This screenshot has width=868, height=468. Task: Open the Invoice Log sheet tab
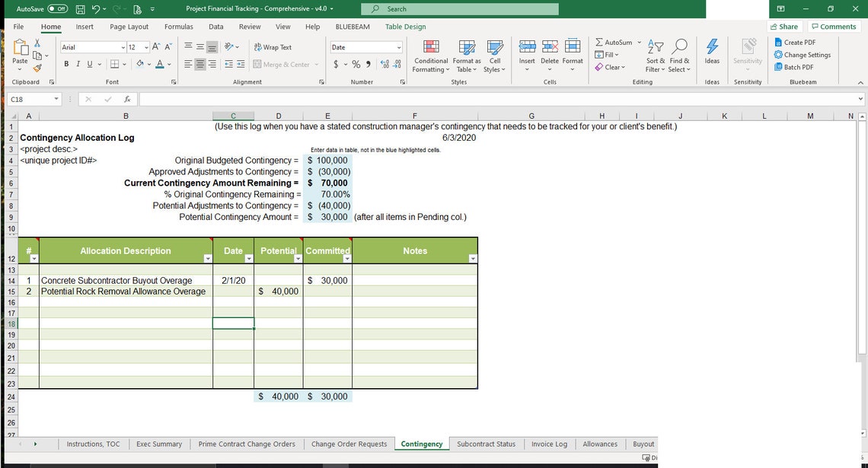click(x=549, y=444)
